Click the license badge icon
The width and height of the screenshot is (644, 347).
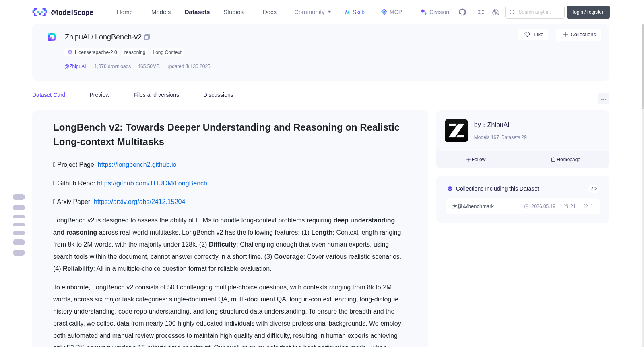pos(70,52)
